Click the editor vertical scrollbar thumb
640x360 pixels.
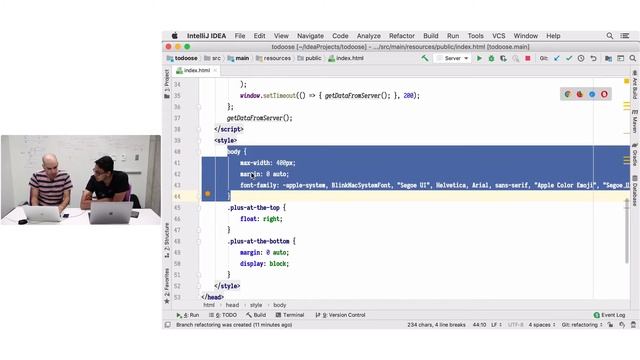(627, 231)
